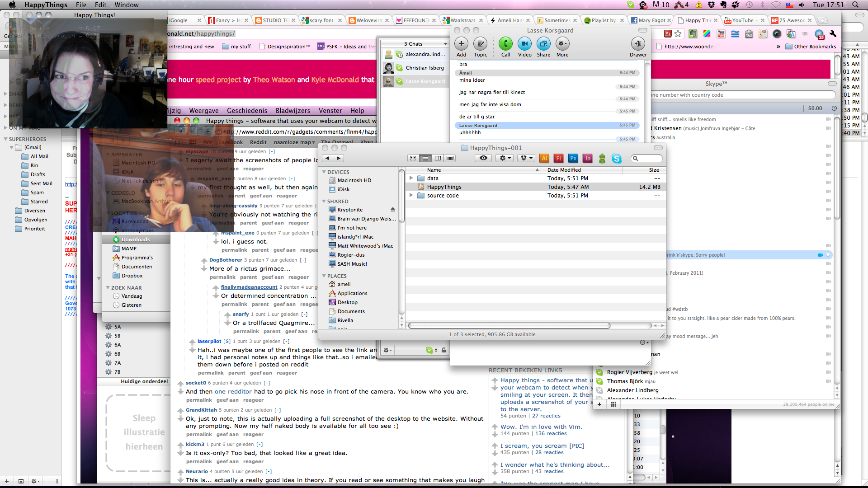Launch Photoshop from the Finder toolbar
The image size is (868, 488).
pyautogui.click(x=573, y=158)
